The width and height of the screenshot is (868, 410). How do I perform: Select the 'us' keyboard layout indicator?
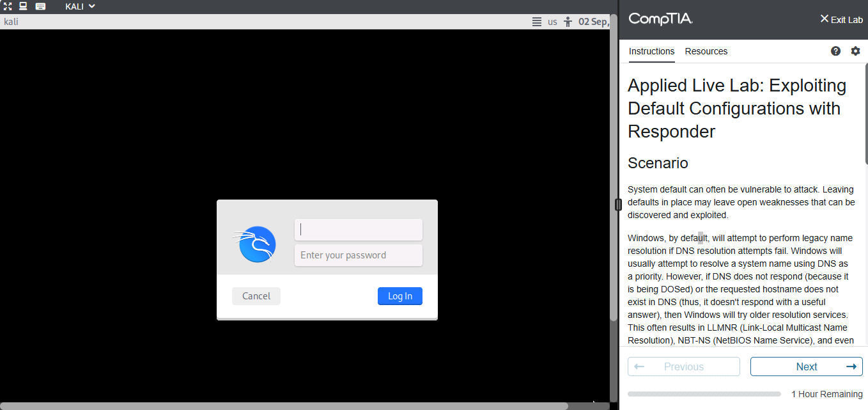(x=551, y=21)
